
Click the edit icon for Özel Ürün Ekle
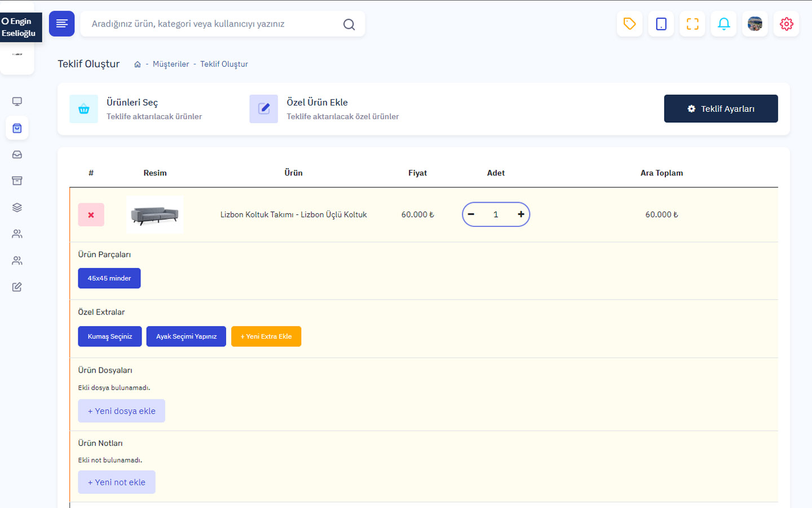pos(263,109)
